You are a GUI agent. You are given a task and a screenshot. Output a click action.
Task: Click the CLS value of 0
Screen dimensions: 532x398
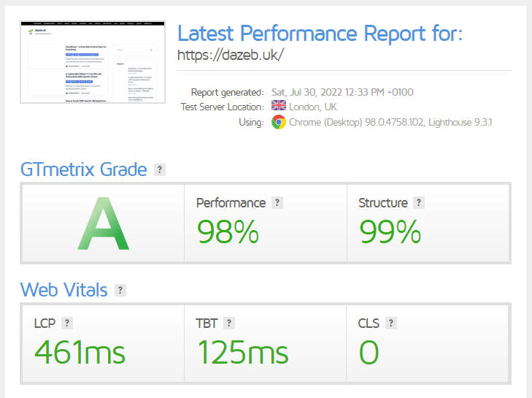coord(369,352)
